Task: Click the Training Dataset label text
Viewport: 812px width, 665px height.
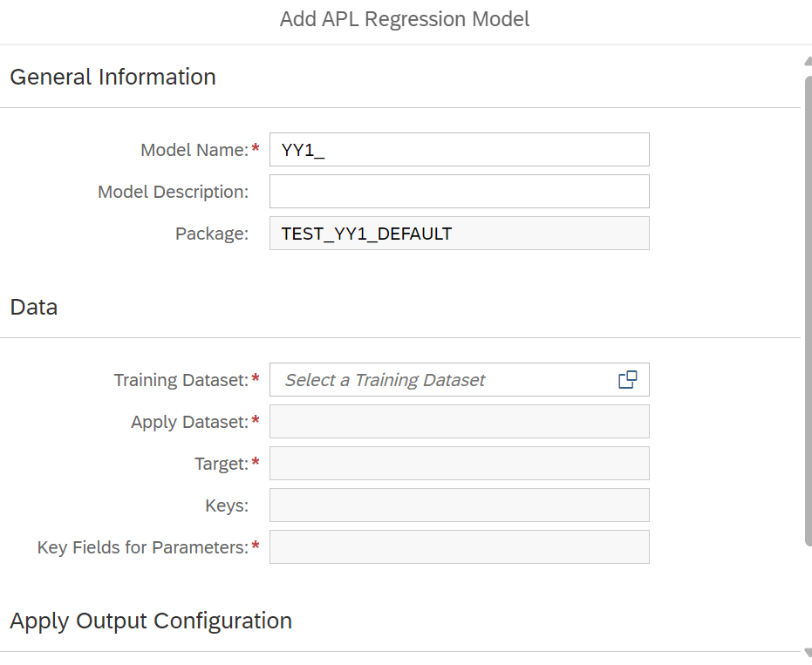Action: pos(181,380)
